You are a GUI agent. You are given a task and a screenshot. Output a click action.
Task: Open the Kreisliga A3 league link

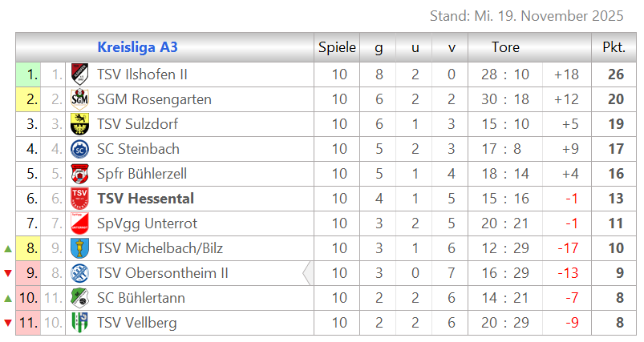coord(137,47)
